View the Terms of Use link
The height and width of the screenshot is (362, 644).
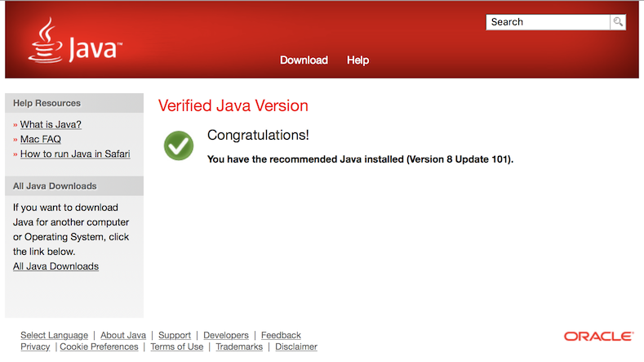[x=177, y=346]
